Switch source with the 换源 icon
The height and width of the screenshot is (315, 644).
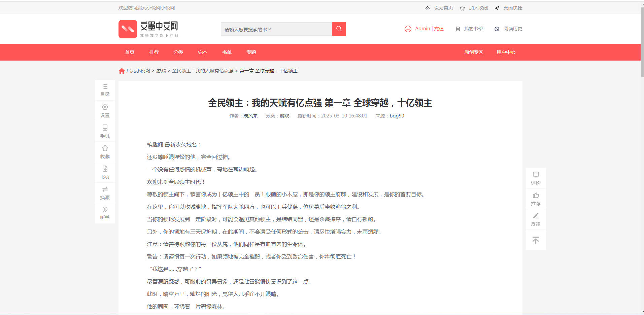click(105, 189)
